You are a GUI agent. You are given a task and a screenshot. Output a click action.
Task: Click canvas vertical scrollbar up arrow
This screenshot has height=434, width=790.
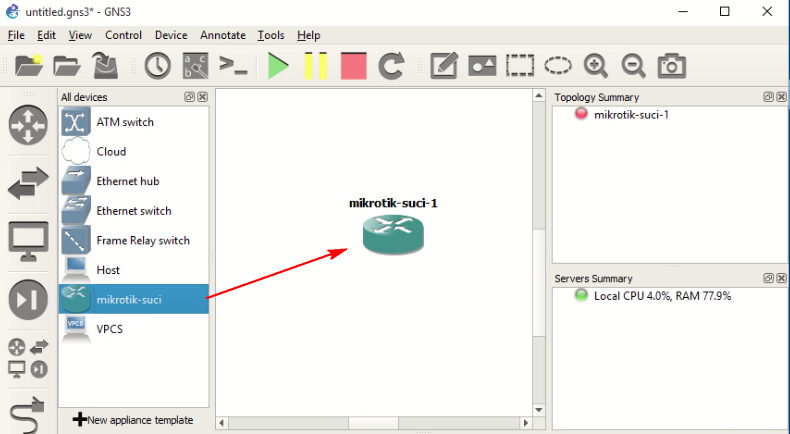539,96
